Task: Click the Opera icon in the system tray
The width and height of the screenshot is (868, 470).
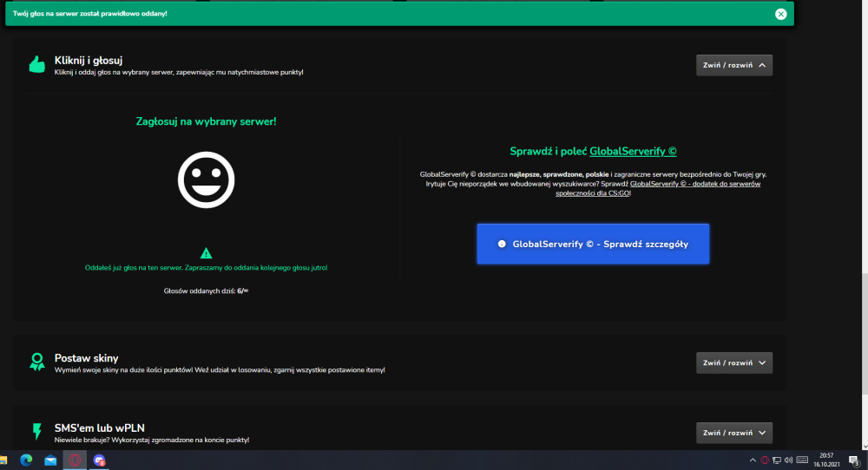Action: [x=765, y=460]
